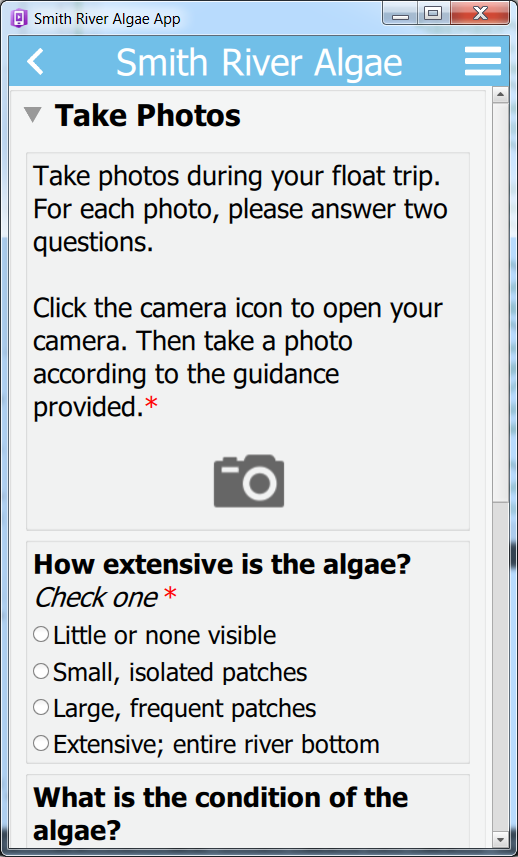Open the camera to take a photo
Screen dimensions: 518x857
[249, 481]
